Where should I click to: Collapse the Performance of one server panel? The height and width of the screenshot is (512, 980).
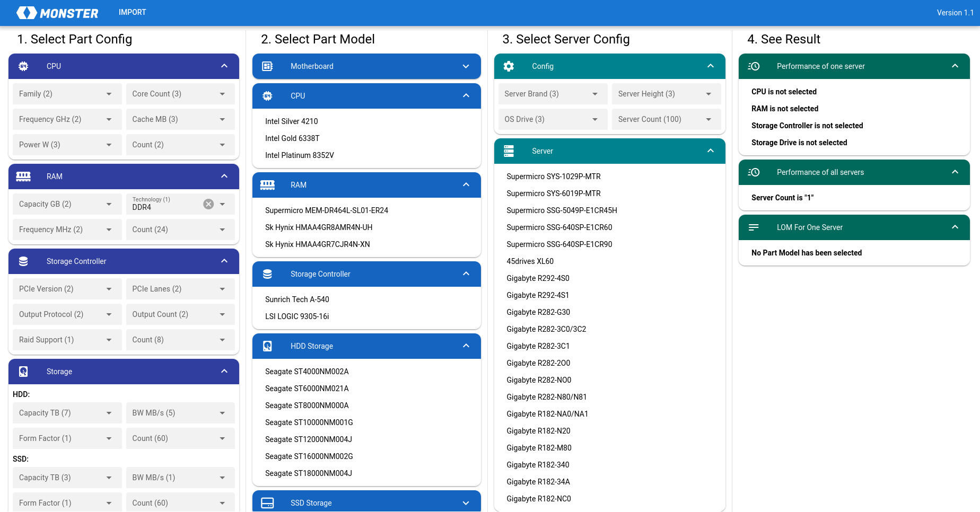point(955,66)
